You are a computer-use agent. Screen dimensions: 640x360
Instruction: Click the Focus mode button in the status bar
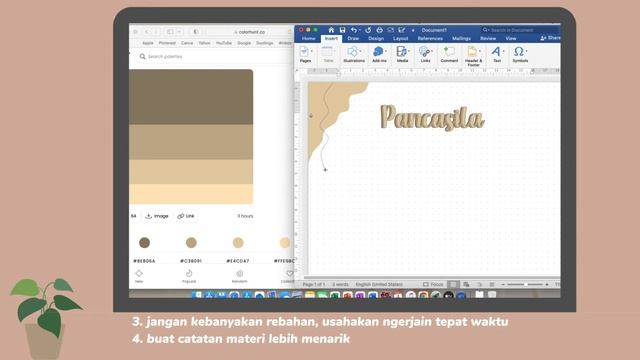433,284
